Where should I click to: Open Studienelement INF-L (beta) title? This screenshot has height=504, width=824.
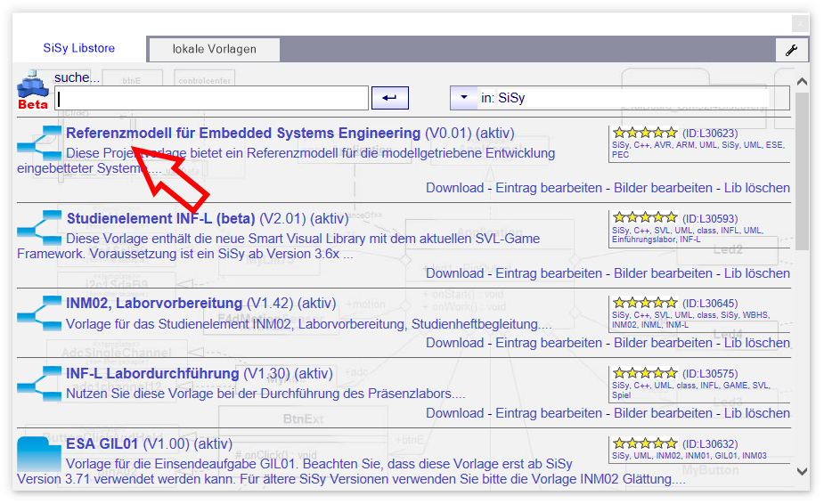[161, 218]
